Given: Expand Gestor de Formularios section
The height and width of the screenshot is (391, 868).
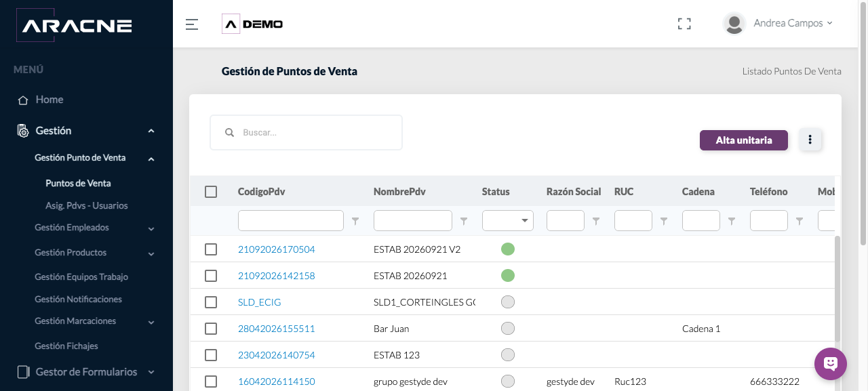Looking at the screenshot, I should (x=151, y=372).
